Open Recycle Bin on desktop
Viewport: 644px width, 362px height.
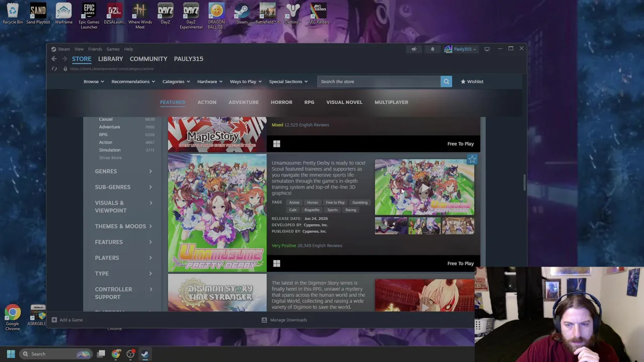coord(13,14)
